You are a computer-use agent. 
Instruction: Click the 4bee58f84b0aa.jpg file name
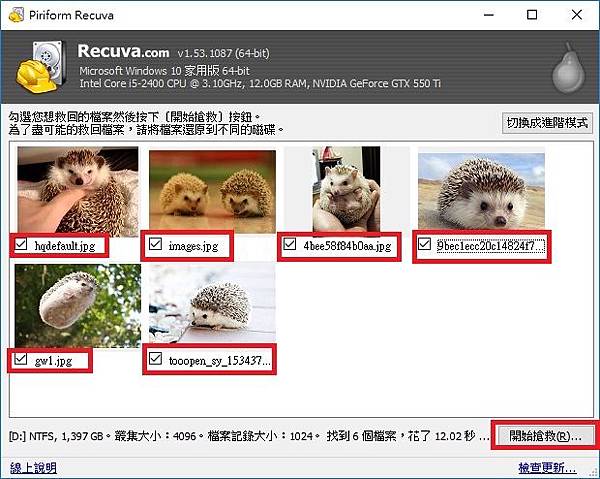tap(347, 246)
